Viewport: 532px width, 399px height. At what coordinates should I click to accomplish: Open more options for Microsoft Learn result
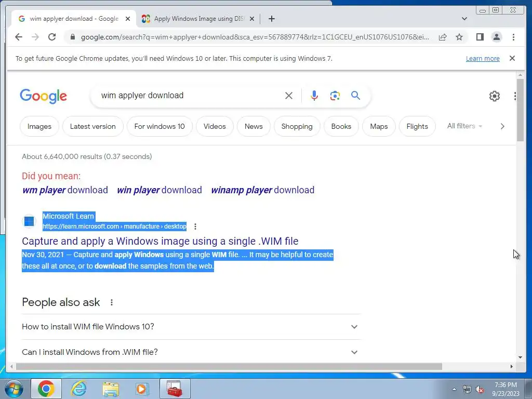(195, 227)
